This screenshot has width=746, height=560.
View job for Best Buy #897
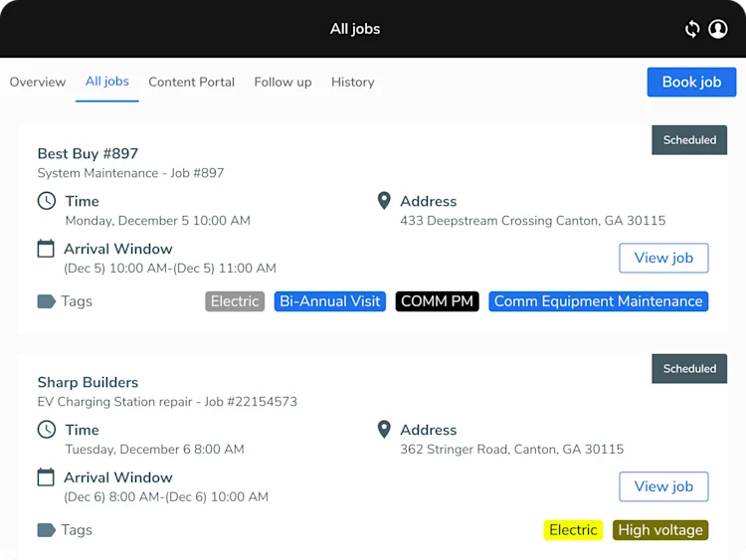(x=663, y=258)
